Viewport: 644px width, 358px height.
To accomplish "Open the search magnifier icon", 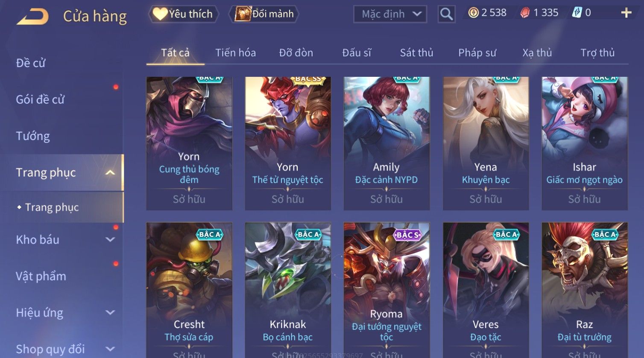I will click(446, 14).
